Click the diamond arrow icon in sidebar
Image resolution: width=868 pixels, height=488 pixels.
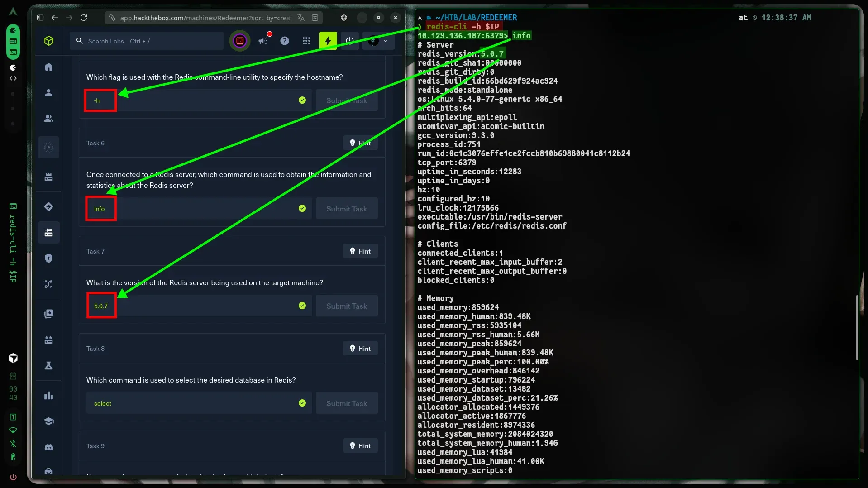click(49, 207)
